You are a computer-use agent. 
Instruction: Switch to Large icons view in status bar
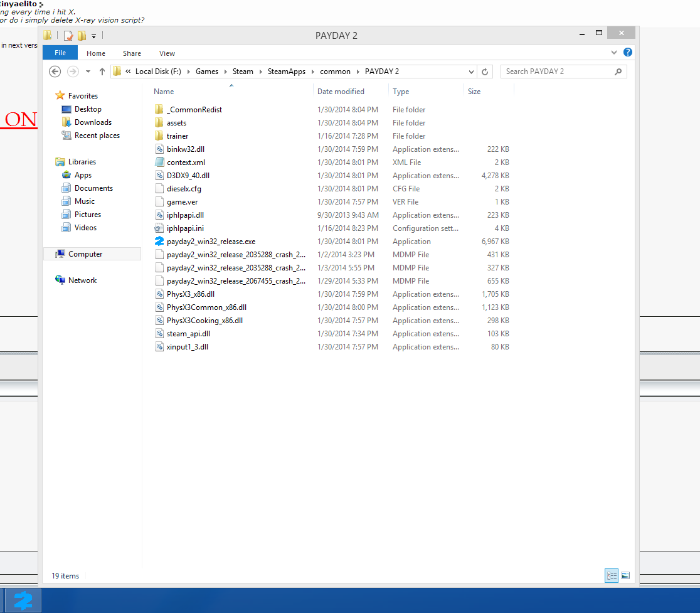625,575
